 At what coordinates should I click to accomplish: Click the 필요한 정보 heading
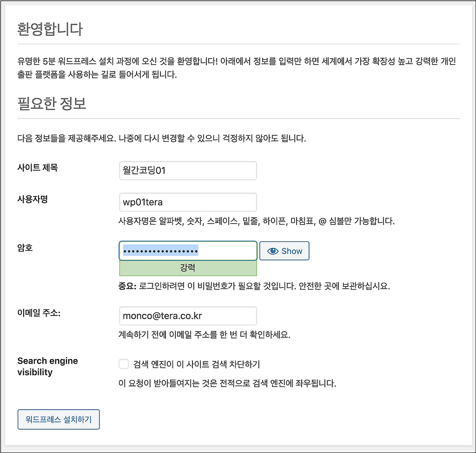pyautogui.click(x=52, y=103)
